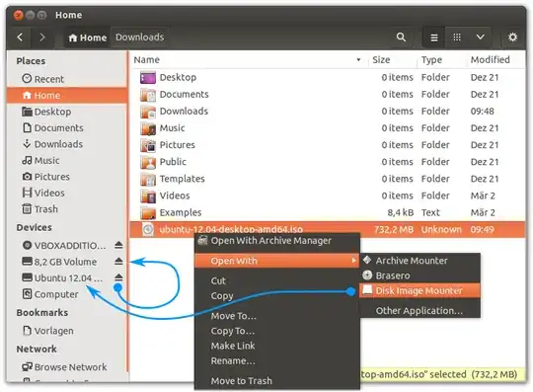Image resolution: width=533 pixels, height=392 pixels.
Task: Open with Disk Image Mounter
Action: [x=419, y=290]
